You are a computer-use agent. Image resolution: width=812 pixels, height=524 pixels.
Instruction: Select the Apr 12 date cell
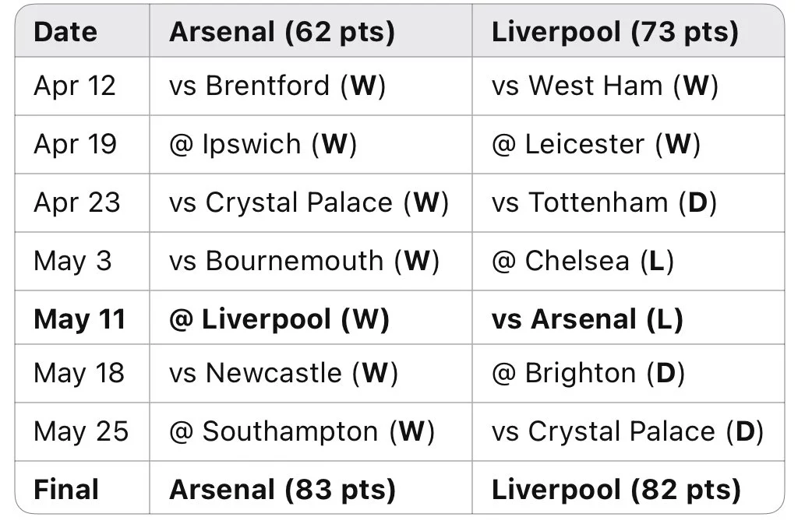[x=75, y=86]
